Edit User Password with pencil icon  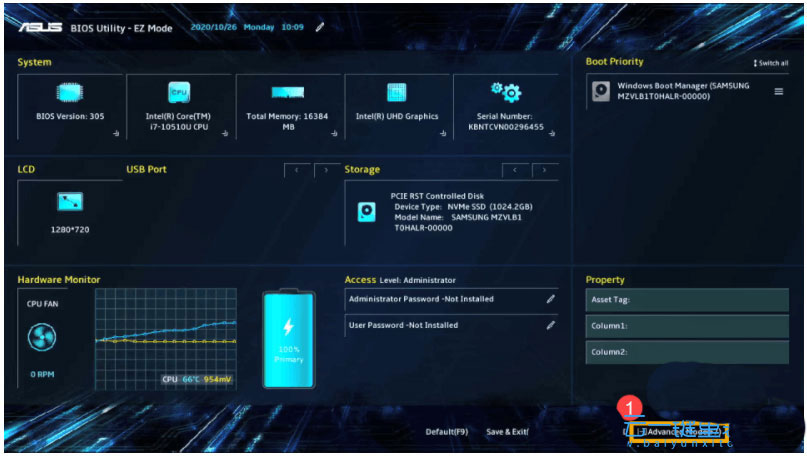pyautogui.click(x=551, y=325)
